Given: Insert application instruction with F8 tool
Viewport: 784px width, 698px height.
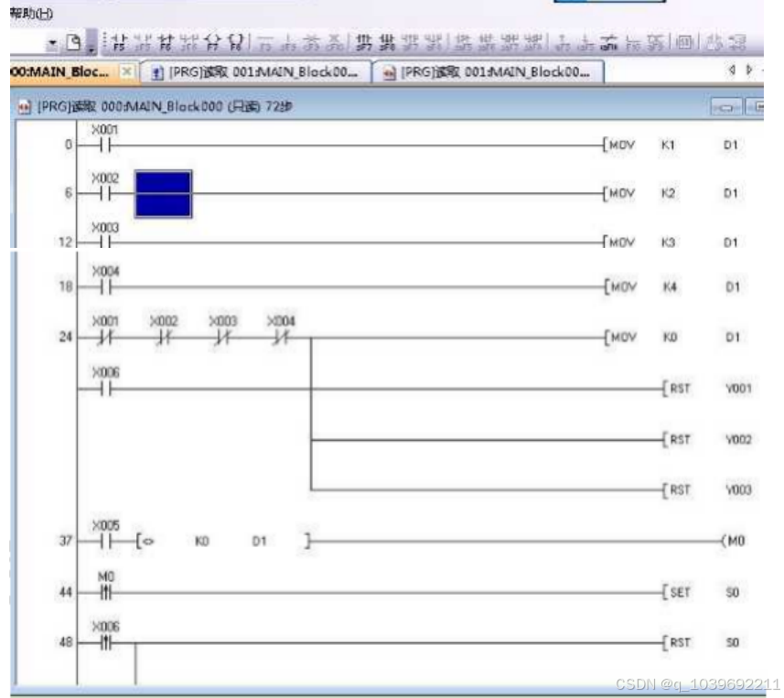Looking at the screenshot, I should [x=235, y=42].
